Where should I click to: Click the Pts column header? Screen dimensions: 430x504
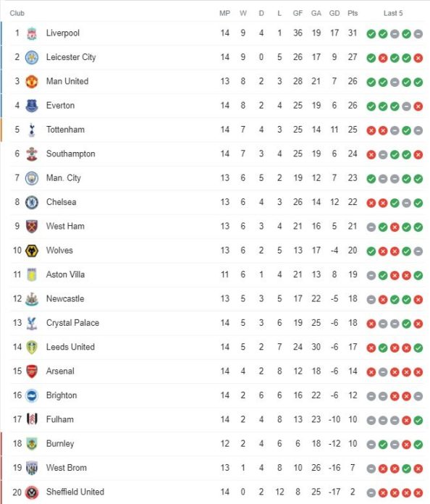tap(353, 13)
